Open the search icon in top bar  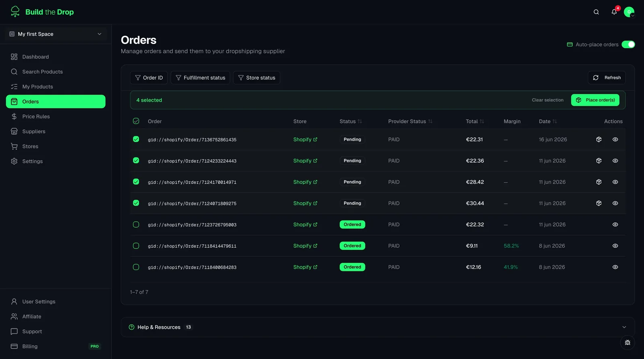coord(596,12)
